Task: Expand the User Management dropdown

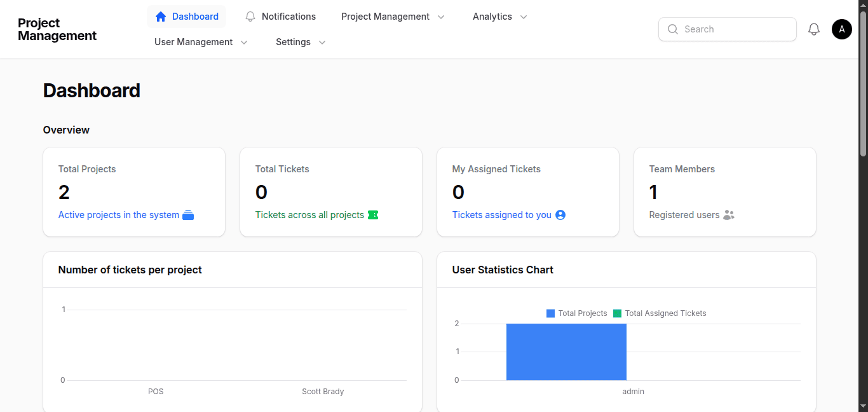Action: 200,41
